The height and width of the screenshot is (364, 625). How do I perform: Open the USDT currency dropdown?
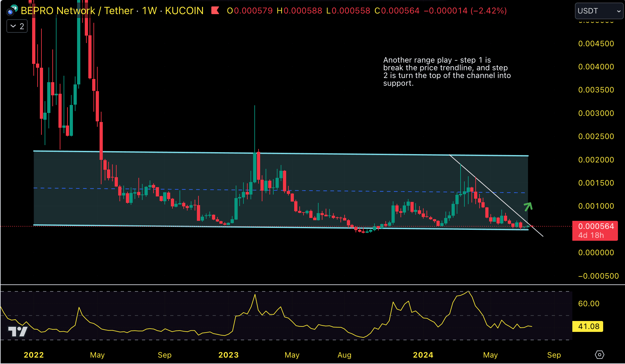[x=599, y=11]
